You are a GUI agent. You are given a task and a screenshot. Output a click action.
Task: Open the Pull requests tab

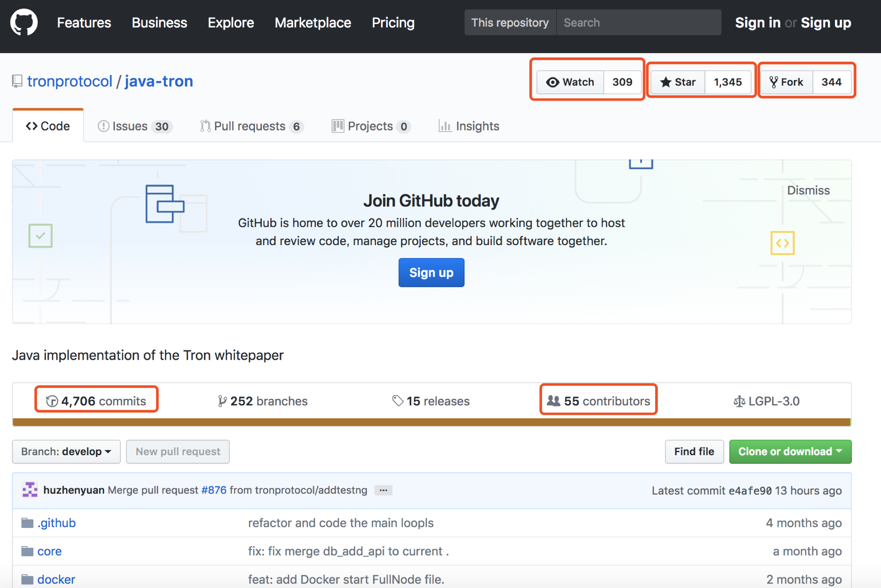click(x=252, y=126)
